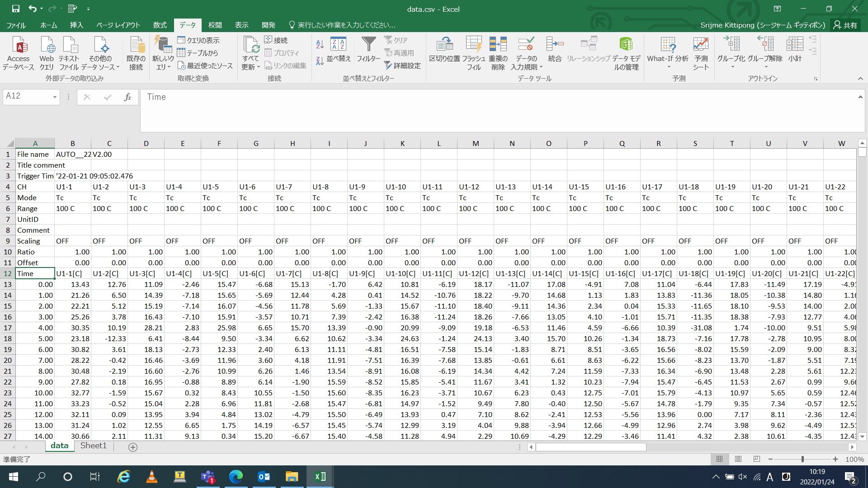Switch to the Sheet1 worksheet tab

click(94, 446)
